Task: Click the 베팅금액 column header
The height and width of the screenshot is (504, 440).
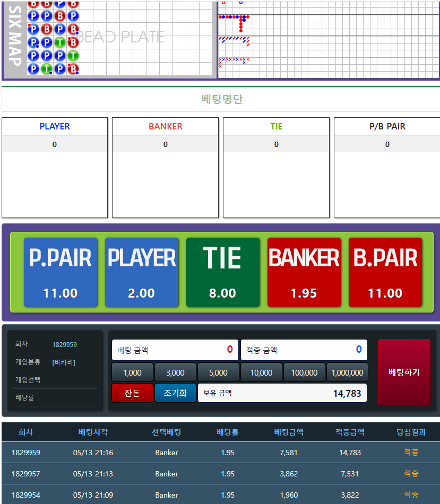Action: [x=289, y=432]
